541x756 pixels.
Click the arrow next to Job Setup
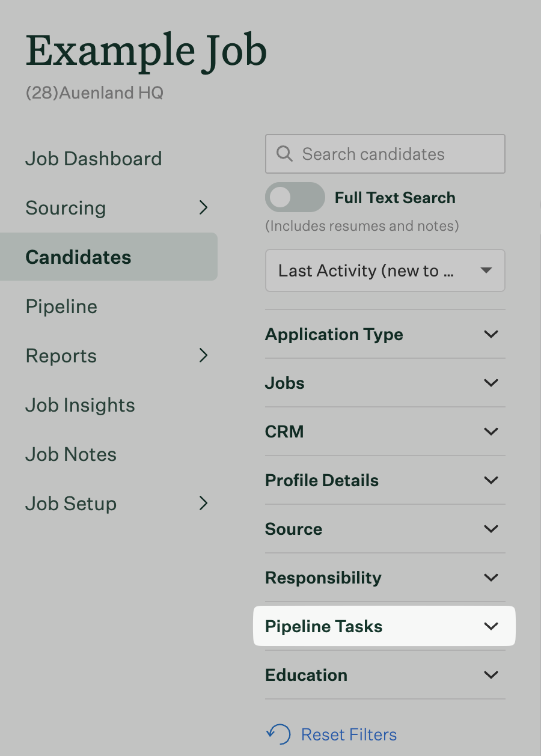(204, 504)
